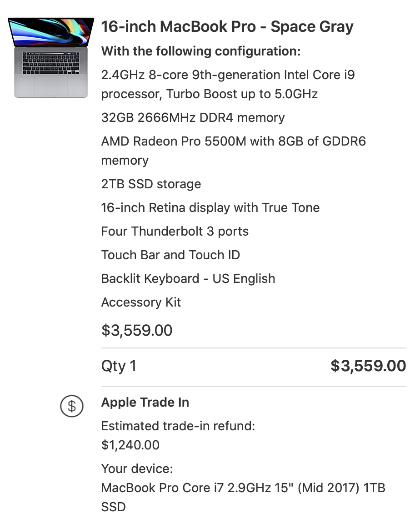
Task: Click the Four Thunderbolt 3 ports line
Action: pyautogui.click(x=175, y=231)
